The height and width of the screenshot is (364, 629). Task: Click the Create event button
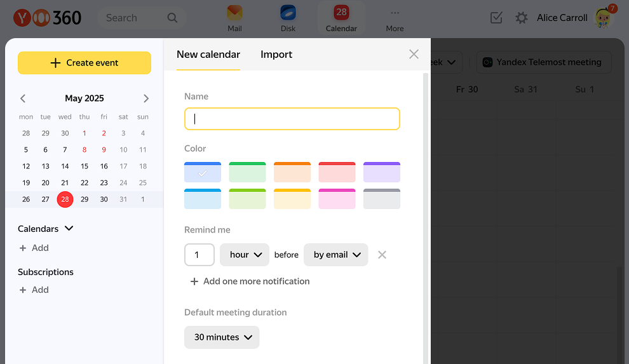85,63
